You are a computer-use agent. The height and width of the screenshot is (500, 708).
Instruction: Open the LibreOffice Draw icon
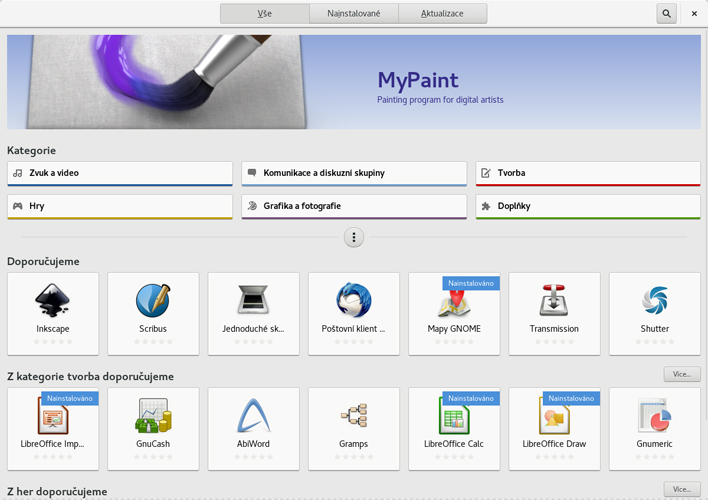click(x=554, y=418)
